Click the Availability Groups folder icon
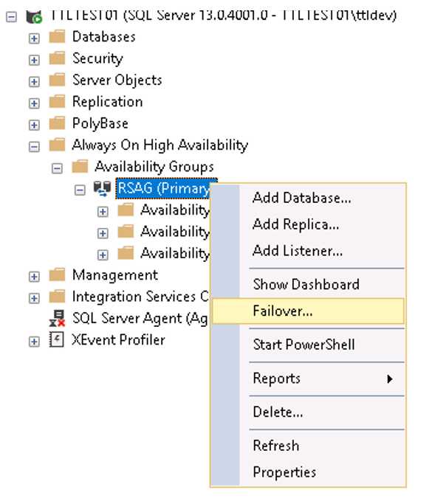 80,166
